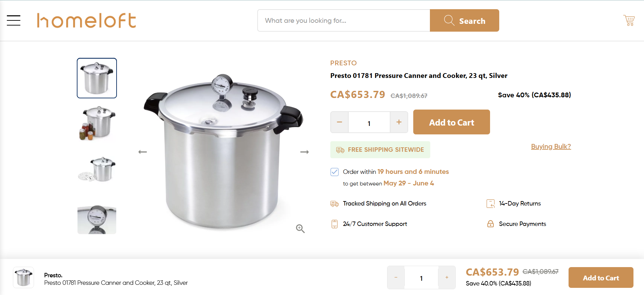Open the Buying Bulk? link
Viewport: 644px width, 295px height.
click(x=551, y=146)
